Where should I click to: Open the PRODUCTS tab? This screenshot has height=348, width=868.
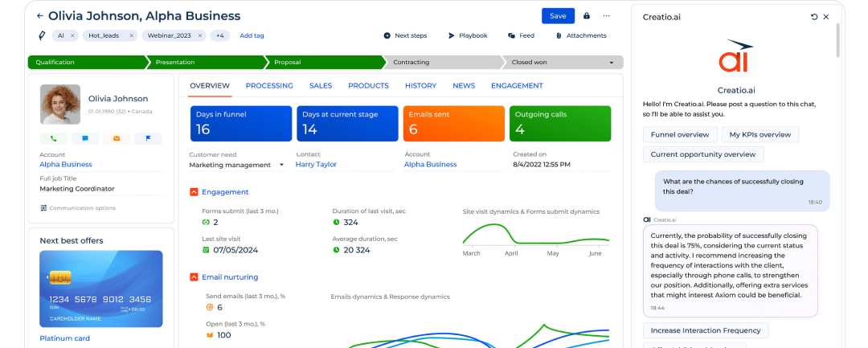(x=368, y=86)
